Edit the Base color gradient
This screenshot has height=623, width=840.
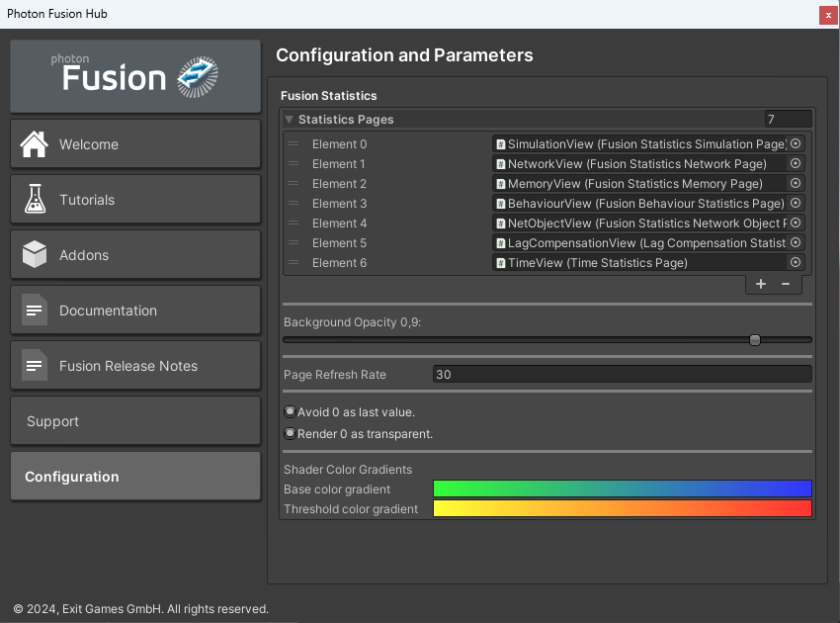point(622,489)
